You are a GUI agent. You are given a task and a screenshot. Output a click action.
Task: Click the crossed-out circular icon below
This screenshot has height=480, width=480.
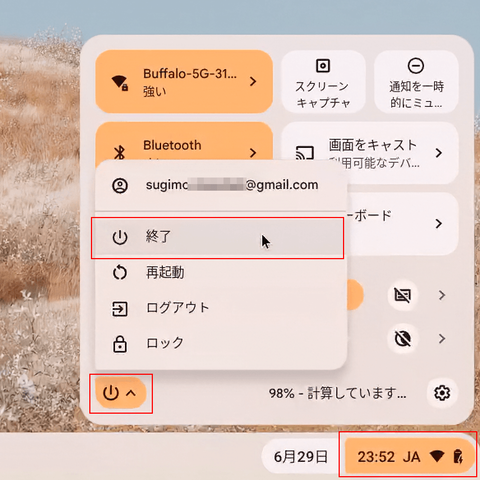click(403, 339)
